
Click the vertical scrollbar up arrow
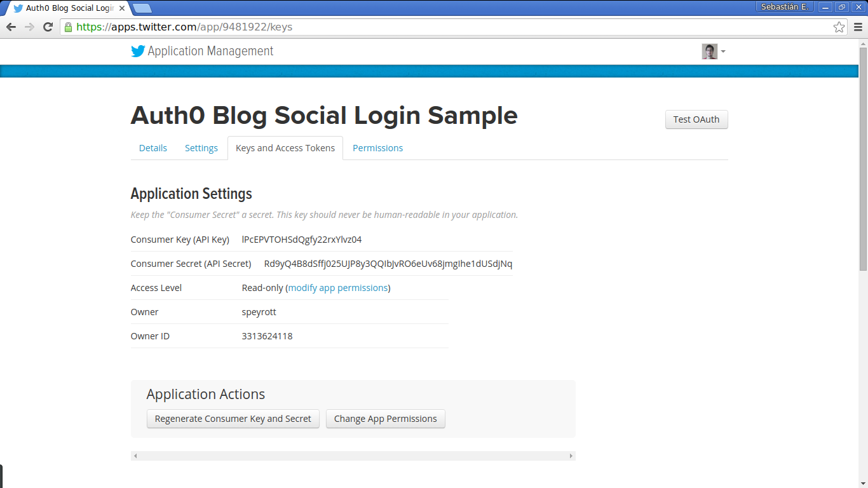pyautogui.click(x=863, y=43)
